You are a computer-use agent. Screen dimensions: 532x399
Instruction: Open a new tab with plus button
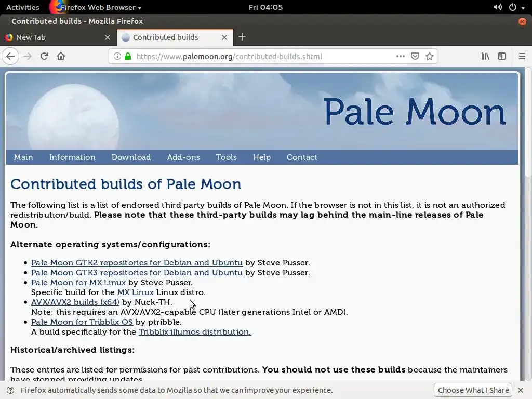click(242, 37)
